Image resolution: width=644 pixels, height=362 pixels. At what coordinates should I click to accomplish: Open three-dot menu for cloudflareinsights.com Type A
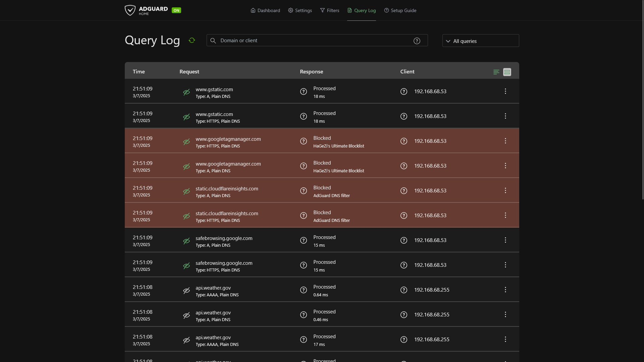coord(505,190)
